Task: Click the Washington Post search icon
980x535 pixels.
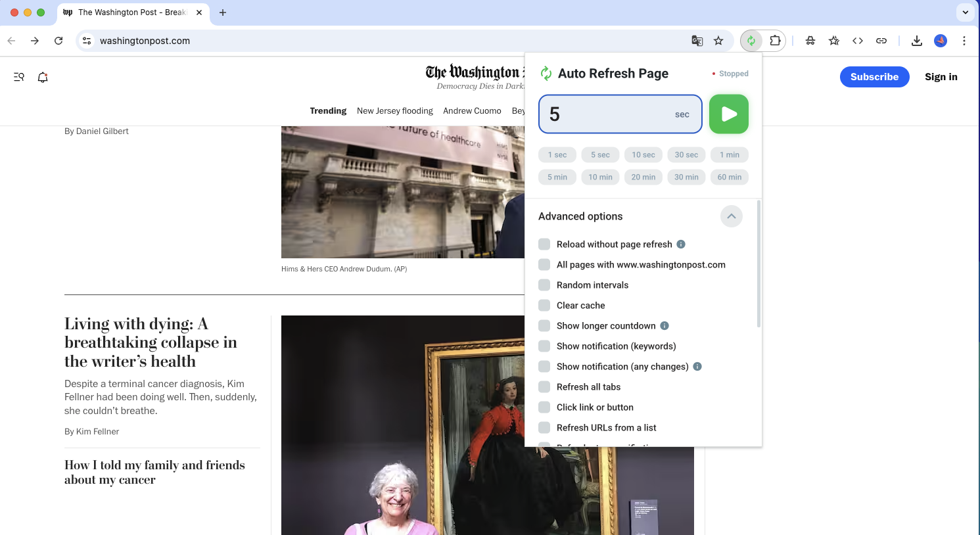Action: [18, 77]
